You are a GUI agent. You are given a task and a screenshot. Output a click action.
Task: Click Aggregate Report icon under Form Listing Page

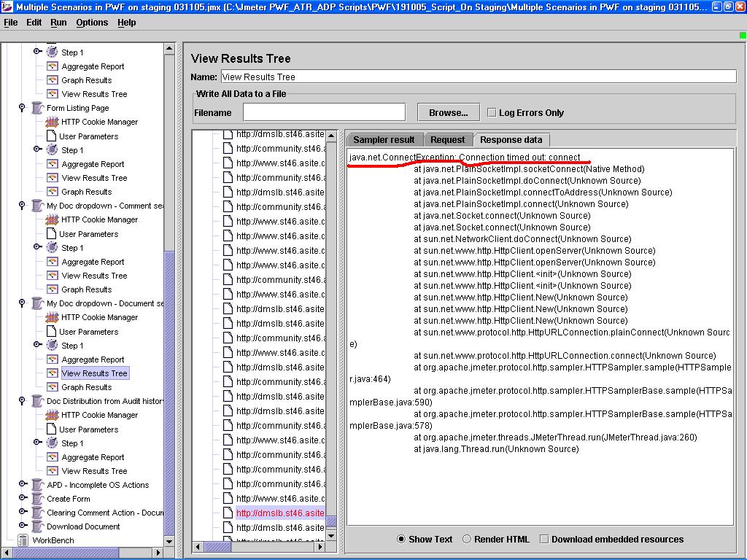[x=52, y=164]
